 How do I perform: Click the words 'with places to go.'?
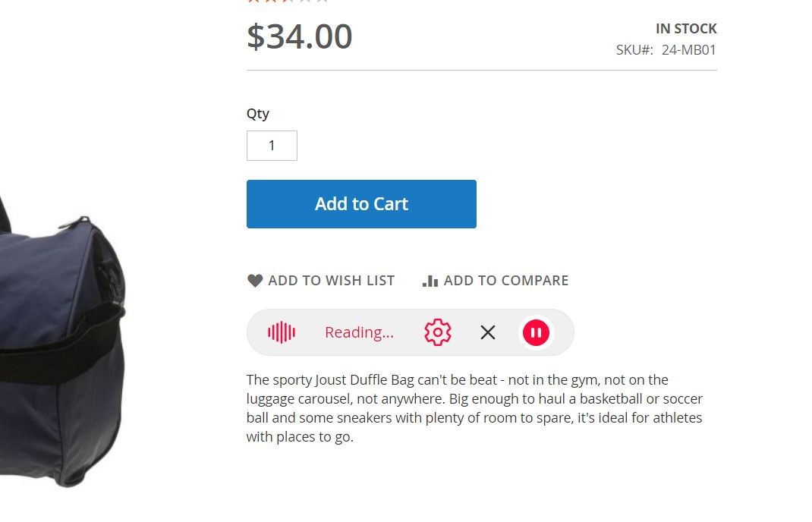(x=300, y=437)
